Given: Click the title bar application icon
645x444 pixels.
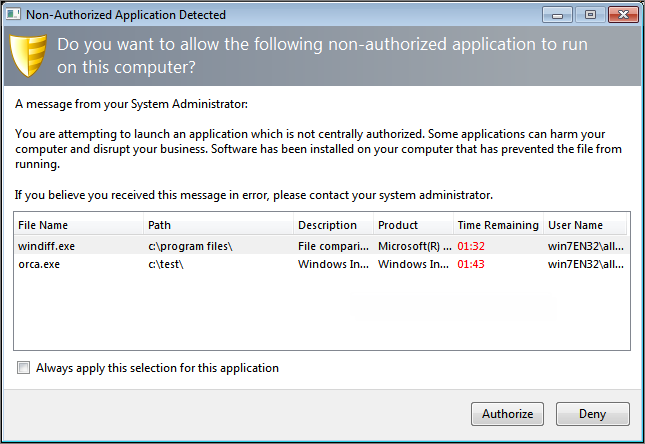Looking at the screenshot, I should pos(15,15).
